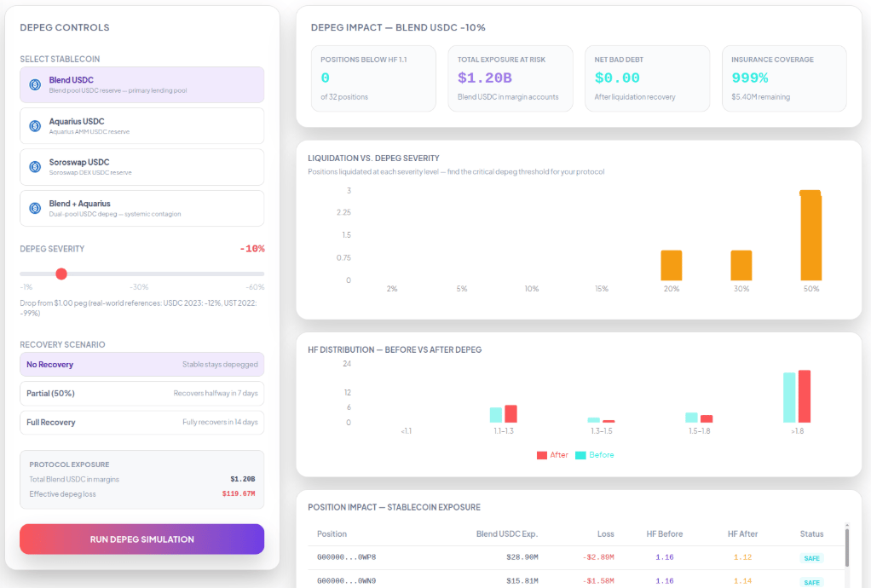871x588 pixels.
Task: Click the -10% severity readout
Action: tap(252, 249)
